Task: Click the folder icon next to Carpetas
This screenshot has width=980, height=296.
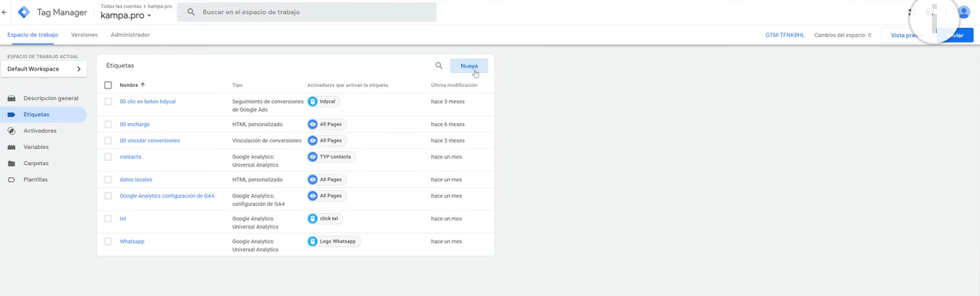Action: coord(11,163)
